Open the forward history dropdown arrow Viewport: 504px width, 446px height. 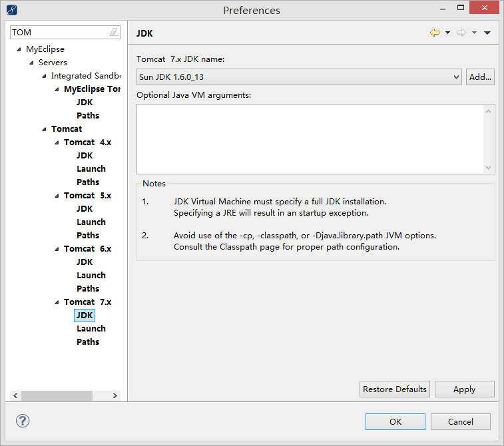[474, 33]
